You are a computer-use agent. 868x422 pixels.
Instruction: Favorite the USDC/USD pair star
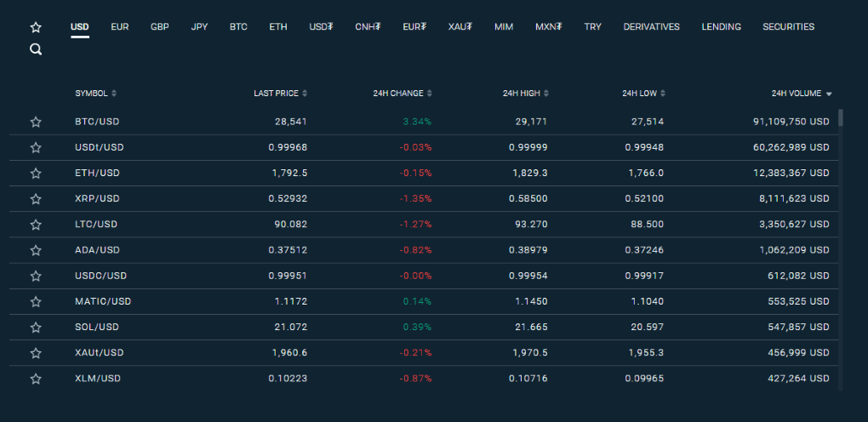tap(36, 276)
